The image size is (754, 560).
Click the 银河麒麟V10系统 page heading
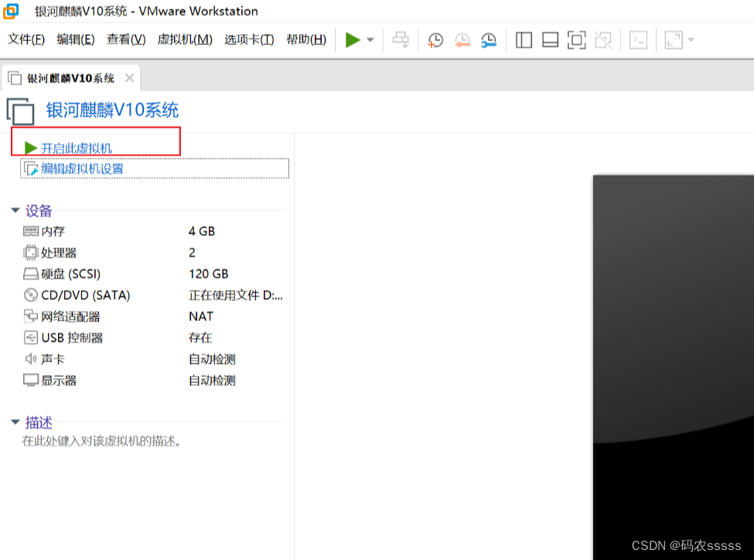click(x=112, y=110)
